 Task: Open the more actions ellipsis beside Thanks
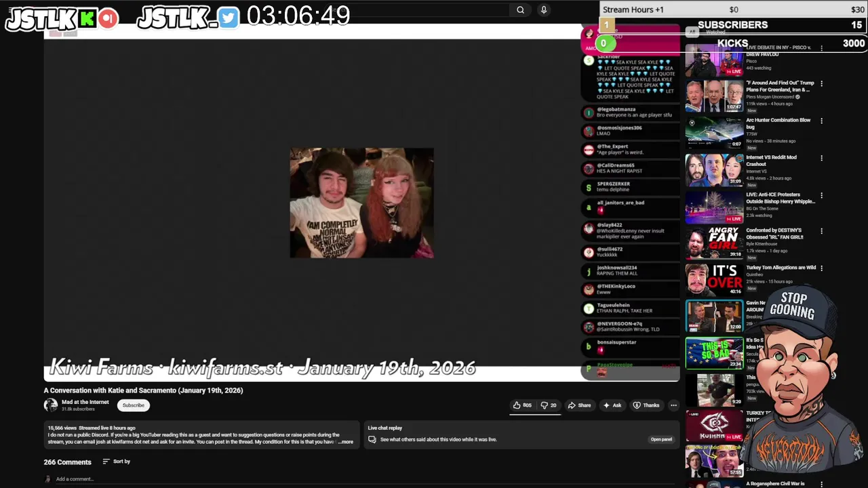[x=673, y=405]
